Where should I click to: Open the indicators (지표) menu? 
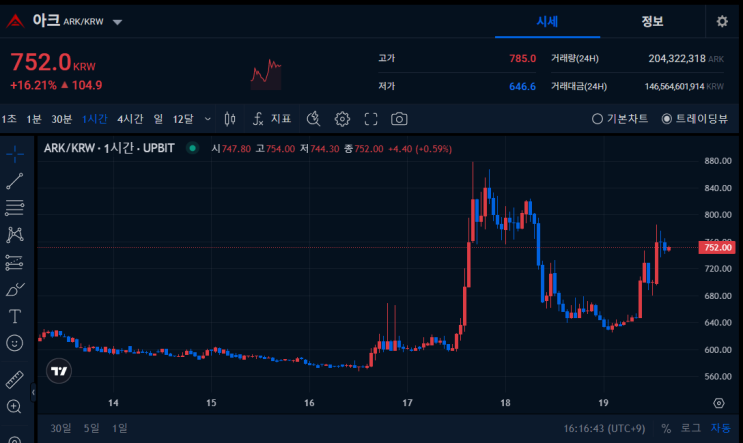click(x=272, y=119)
